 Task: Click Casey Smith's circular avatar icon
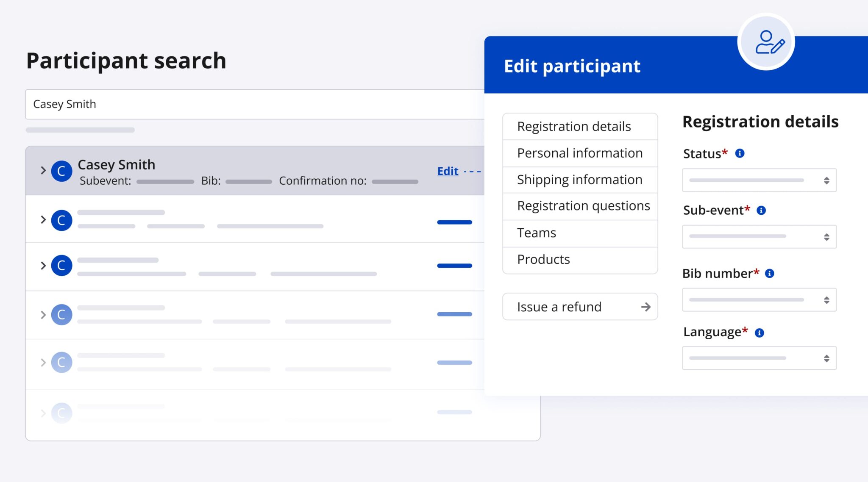coord(61,171)
